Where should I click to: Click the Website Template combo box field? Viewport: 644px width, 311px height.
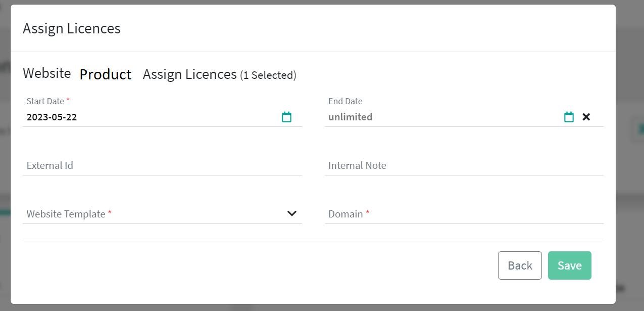[x=152, y=214]
